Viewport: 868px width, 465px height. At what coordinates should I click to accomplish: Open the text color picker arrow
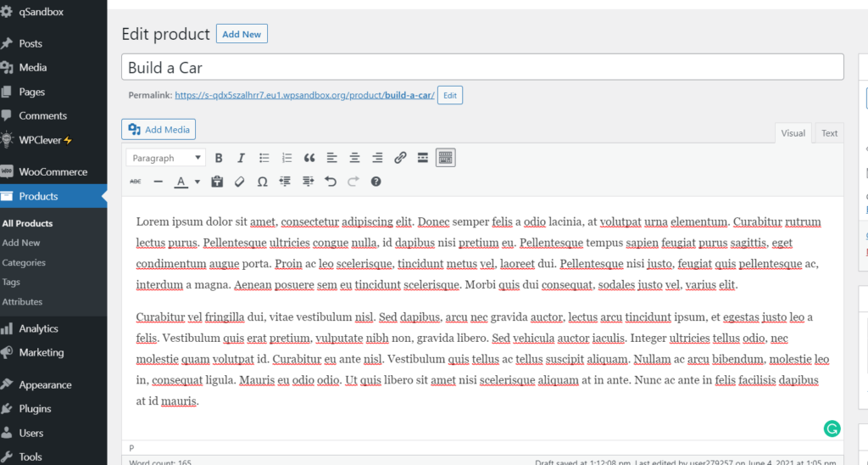[x=197, y=182]
